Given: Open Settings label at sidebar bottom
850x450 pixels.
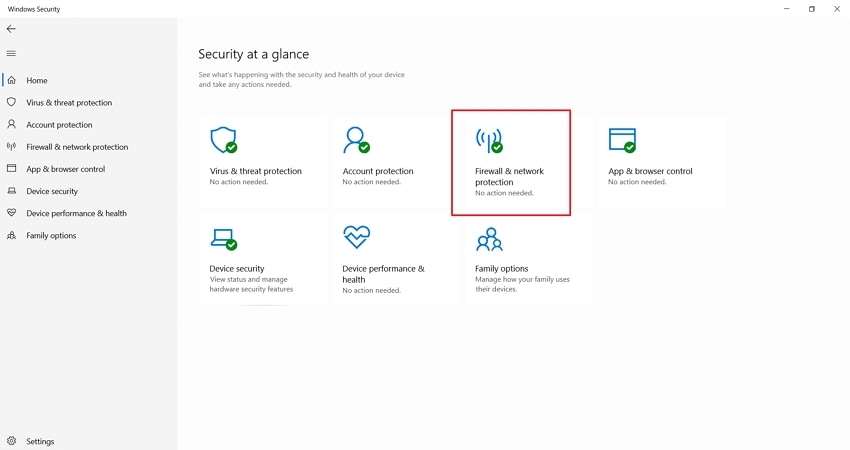Looking at the screenshot, I should tap(40, 441).
